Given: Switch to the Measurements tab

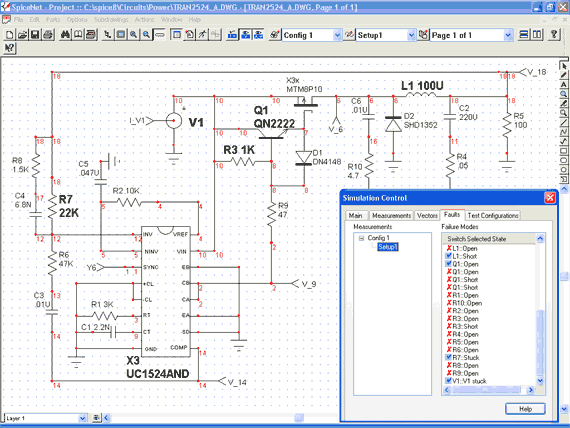Looking at the screenshot, I should click(392, 216).
